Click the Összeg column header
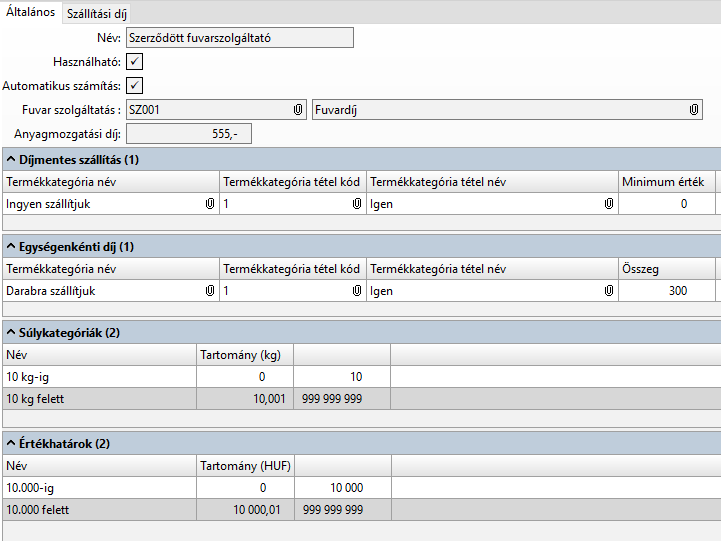Screen dimensions: 721x541 (667, 269)
